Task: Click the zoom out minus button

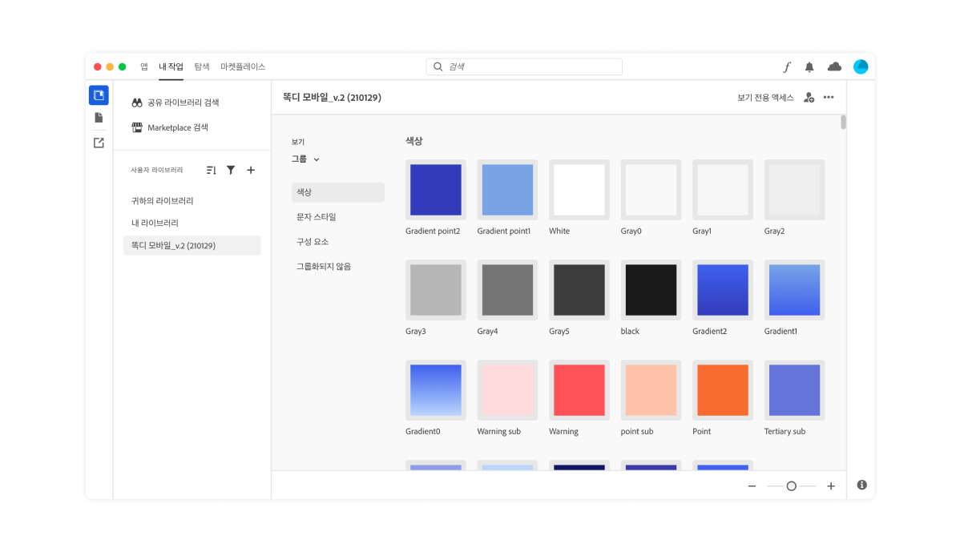Action: pos(752,486)
